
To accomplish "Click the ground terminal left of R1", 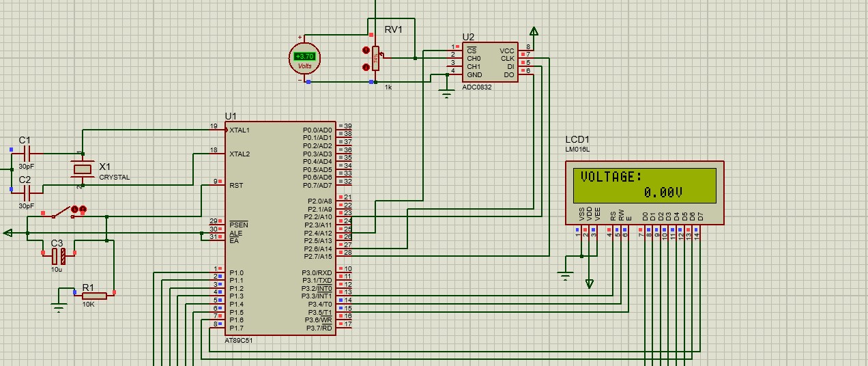I will pos(59,306).
